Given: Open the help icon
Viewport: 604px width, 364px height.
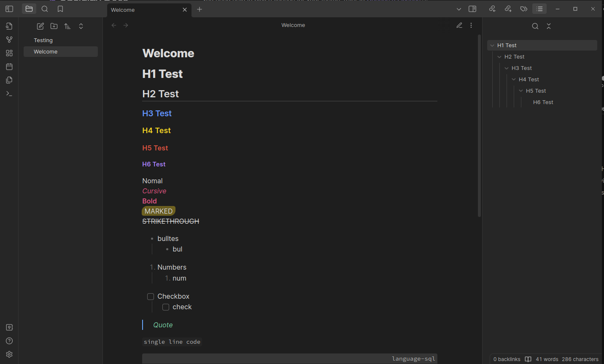Looking at the screenshot, I should (x=9, y=341).
